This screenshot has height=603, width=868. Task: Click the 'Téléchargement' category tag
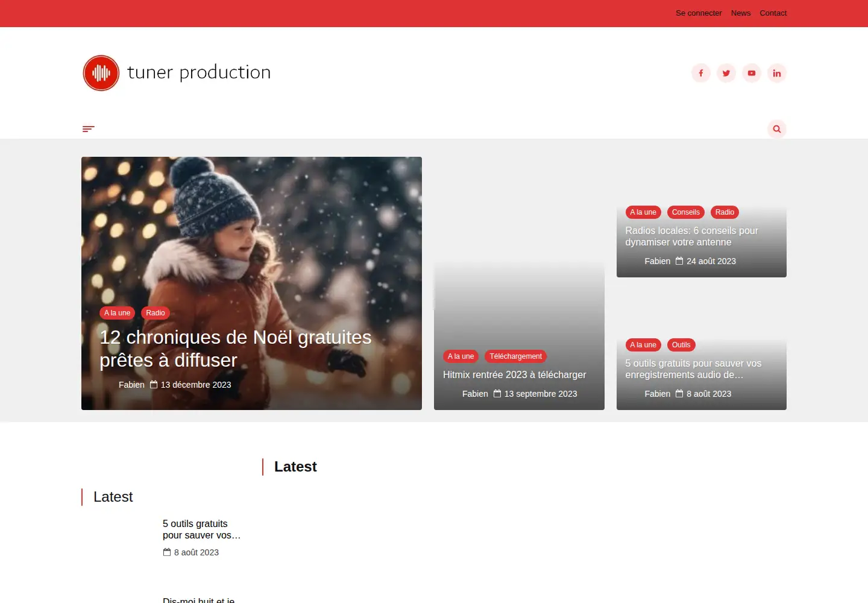515,356
